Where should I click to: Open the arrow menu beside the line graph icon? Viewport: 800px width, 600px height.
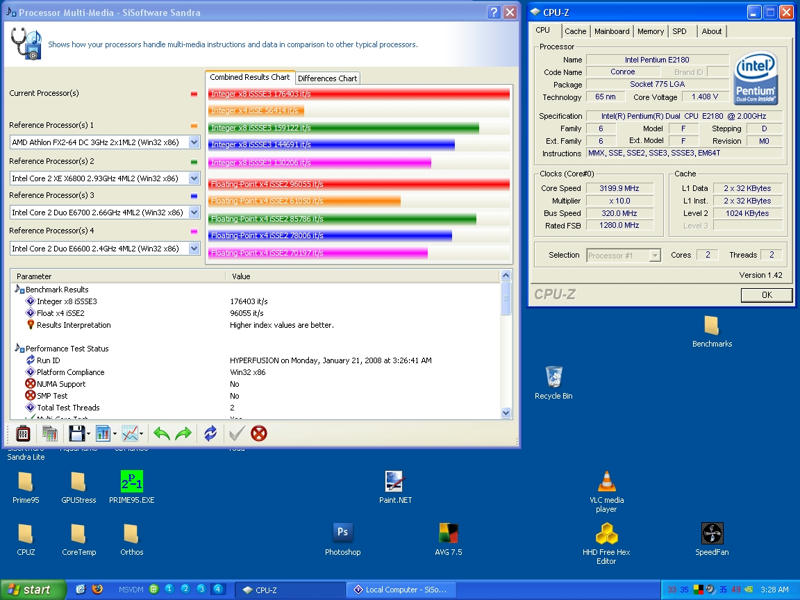141,434
